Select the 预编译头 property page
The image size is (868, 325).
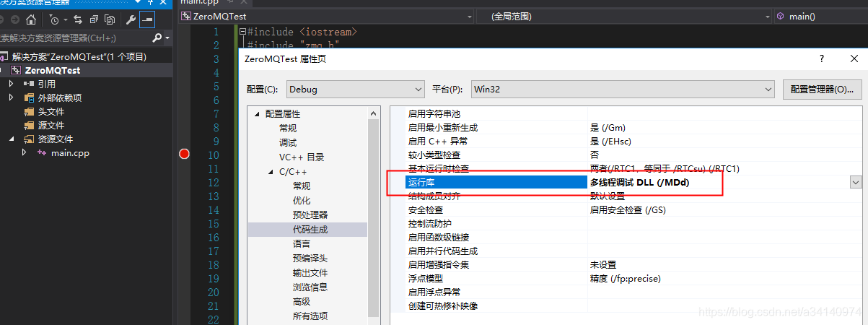[310, 258]
